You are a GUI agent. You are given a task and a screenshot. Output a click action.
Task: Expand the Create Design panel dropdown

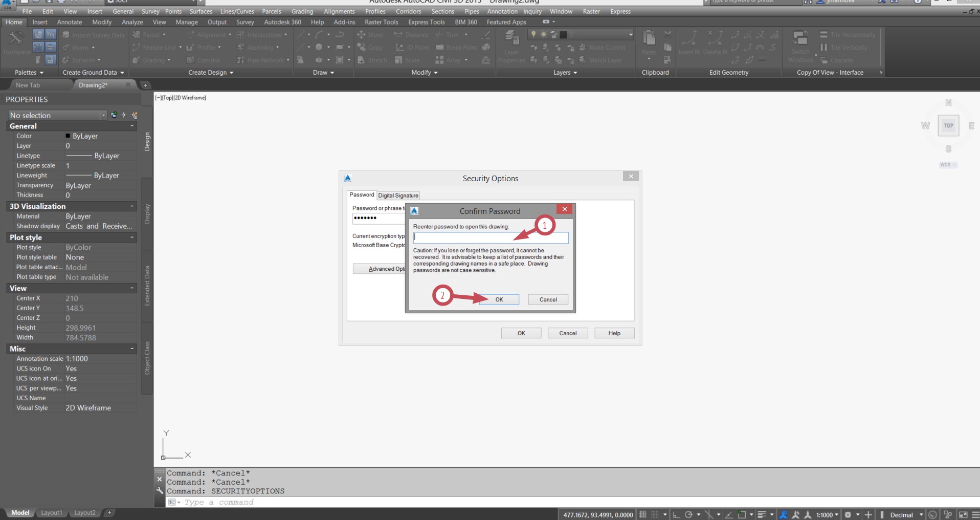click(x=211, y=73)
